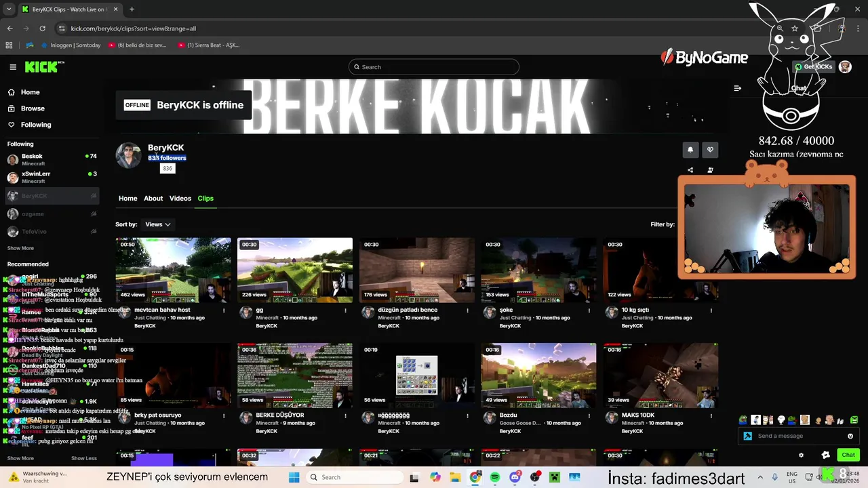
Task: Open options menu for 'MAKS 10DK' clip
Action: [711, 415]
